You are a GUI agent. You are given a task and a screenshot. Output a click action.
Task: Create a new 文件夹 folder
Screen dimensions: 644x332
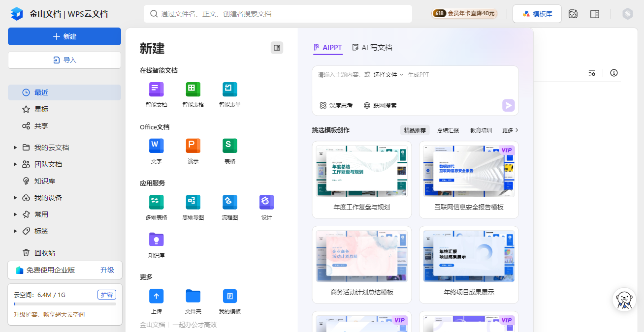[193, 301]
